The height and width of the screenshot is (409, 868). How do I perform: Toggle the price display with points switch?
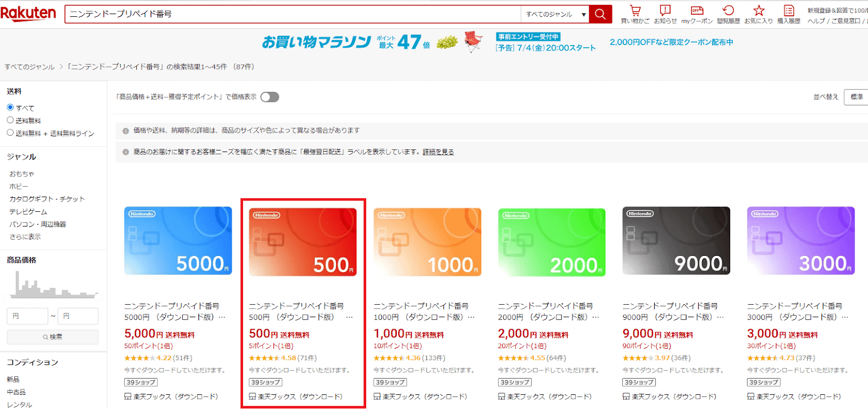270,97
